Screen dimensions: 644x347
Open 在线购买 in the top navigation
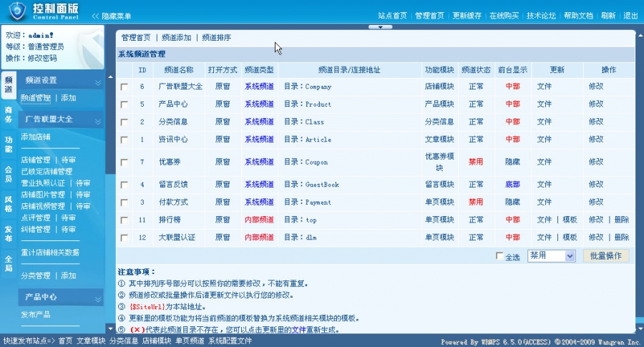pos(504,16)
